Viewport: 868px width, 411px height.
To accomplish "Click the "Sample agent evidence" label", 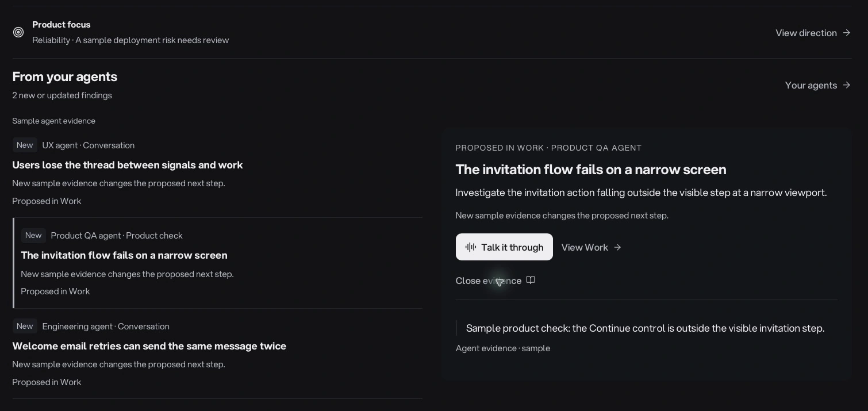I will tap(54, 121).
